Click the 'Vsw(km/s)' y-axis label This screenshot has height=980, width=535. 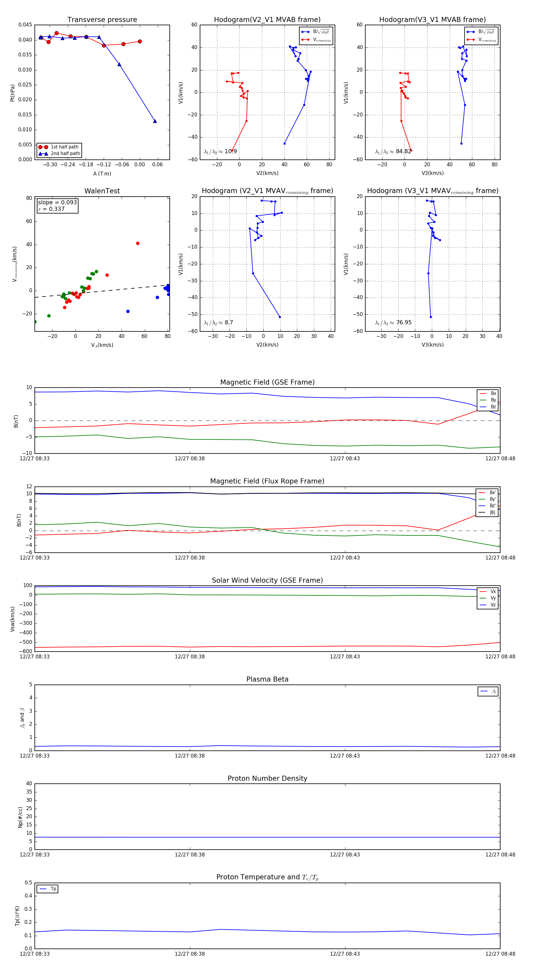point(12,619)
